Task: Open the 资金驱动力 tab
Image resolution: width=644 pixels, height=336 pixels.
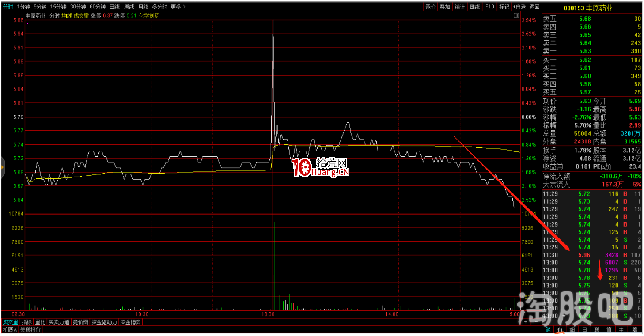Action: (x=104, y=322)
